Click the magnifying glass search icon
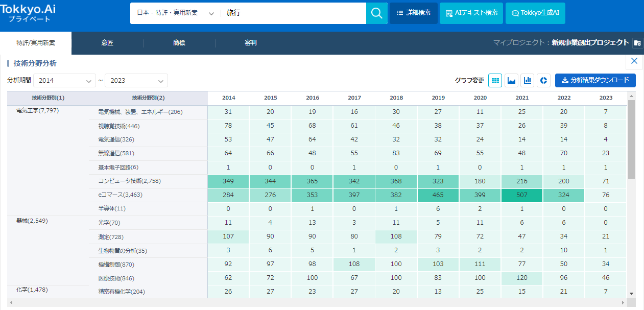 377,13
